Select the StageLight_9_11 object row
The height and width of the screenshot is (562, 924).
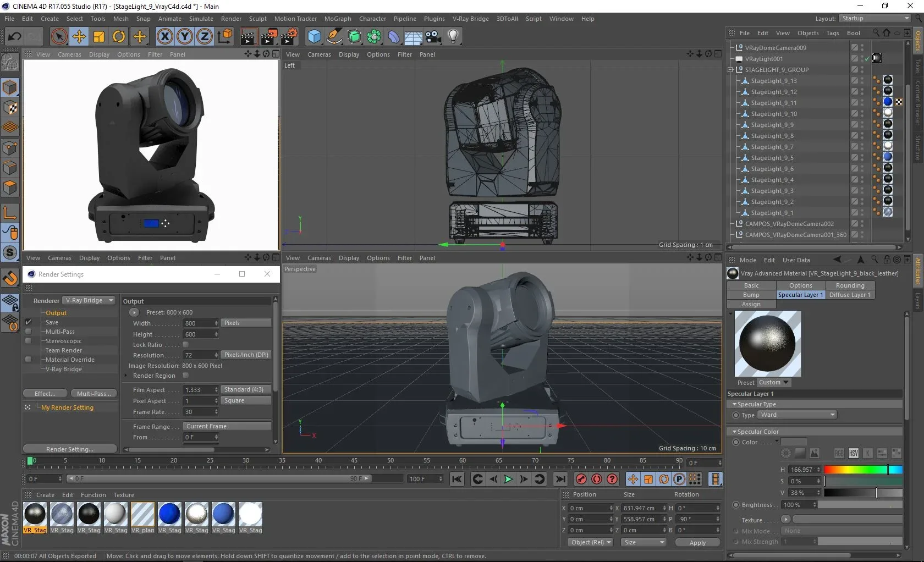(x=774, y=103)
